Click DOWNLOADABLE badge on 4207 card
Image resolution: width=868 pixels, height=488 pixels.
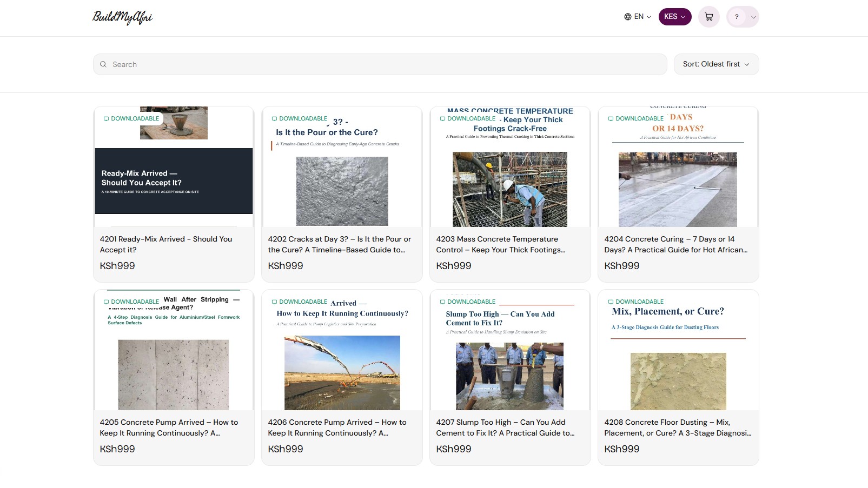[x=468, y=302]
